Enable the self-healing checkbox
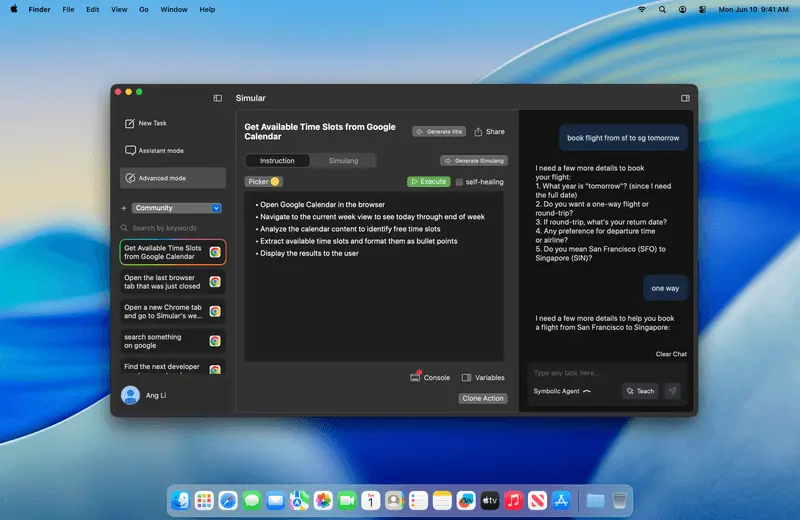 click(460, 182)
